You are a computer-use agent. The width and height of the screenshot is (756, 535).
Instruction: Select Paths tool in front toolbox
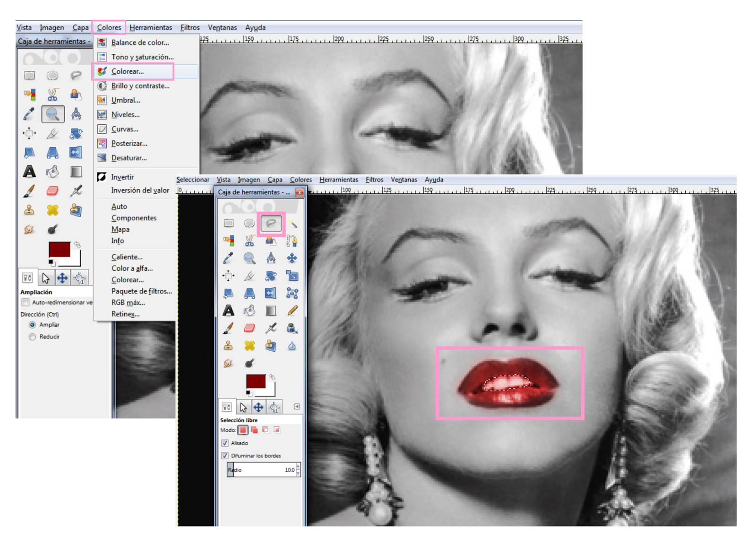click(292, 241)
